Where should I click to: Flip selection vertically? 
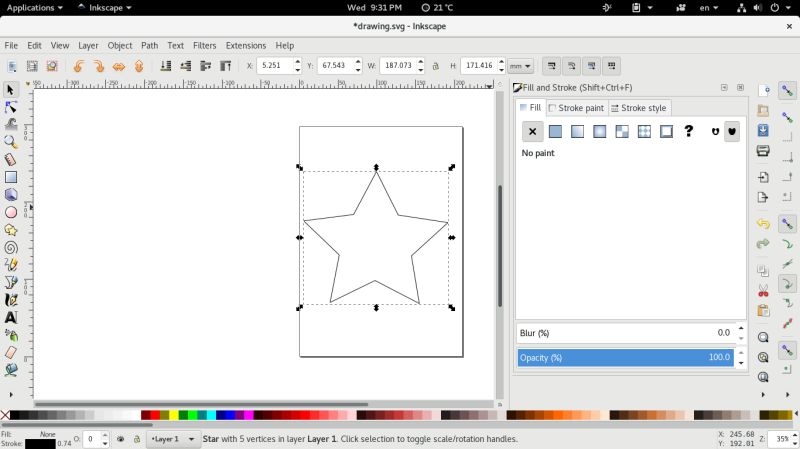[139, 66]
